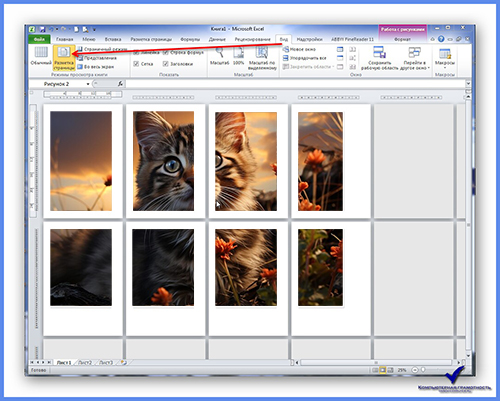The image size is (500, 401).
Task: Open ABBYY FineReader 11 tab
Action: (352, 39)
